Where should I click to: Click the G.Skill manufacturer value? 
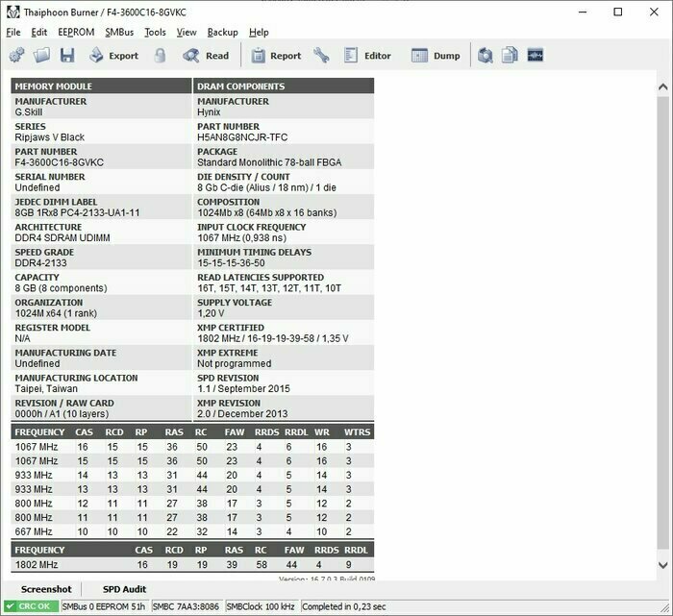coord(28,112)
